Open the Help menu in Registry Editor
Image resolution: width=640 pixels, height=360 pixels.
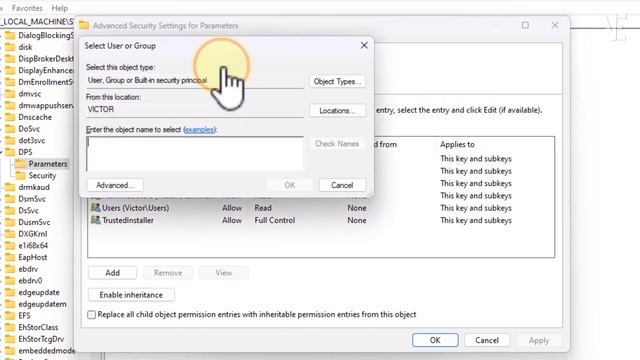[60, 8]
